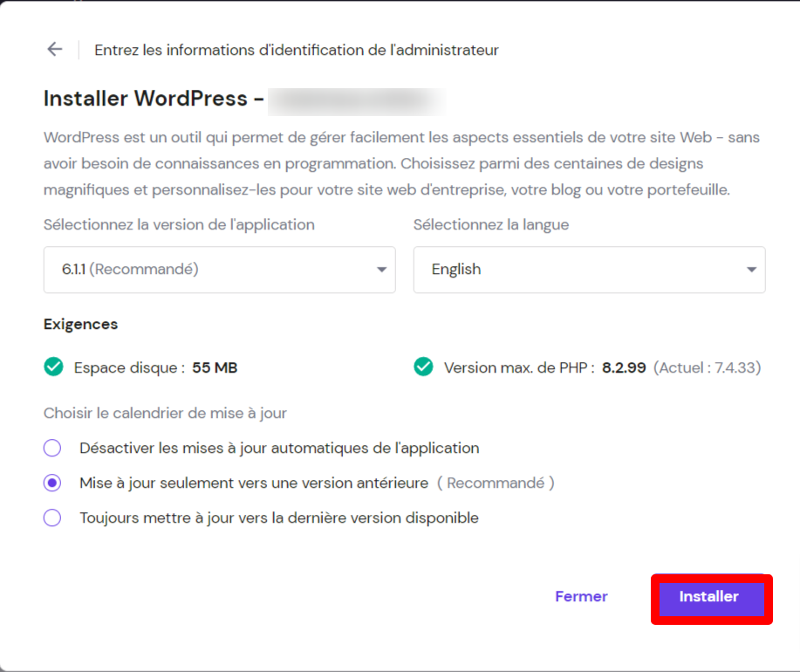Select the "Désactiver les mises à jour automatiques" option

coord(52,448)
